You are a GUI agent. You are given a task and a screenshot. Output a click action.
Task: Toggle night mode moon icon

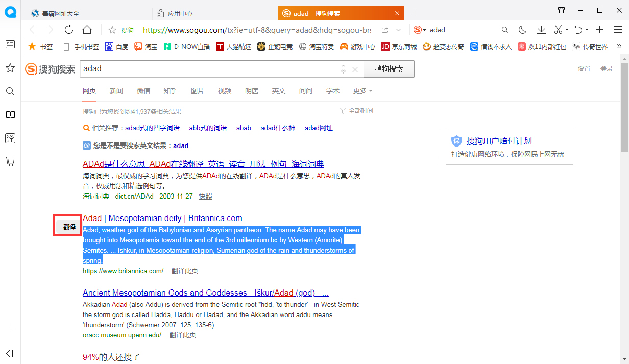522,30
